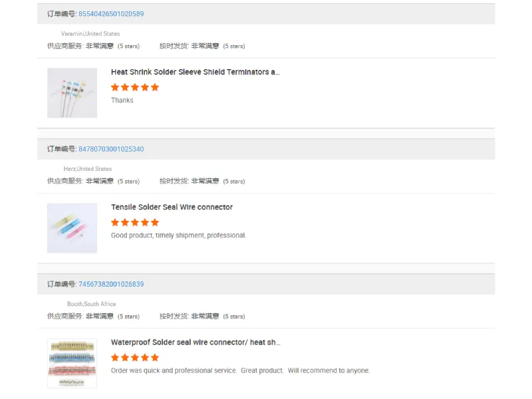Click the fifth star on Waterproof Solder rating
The height and width of the screenshot is (399, 532).
tap(155, 357)
